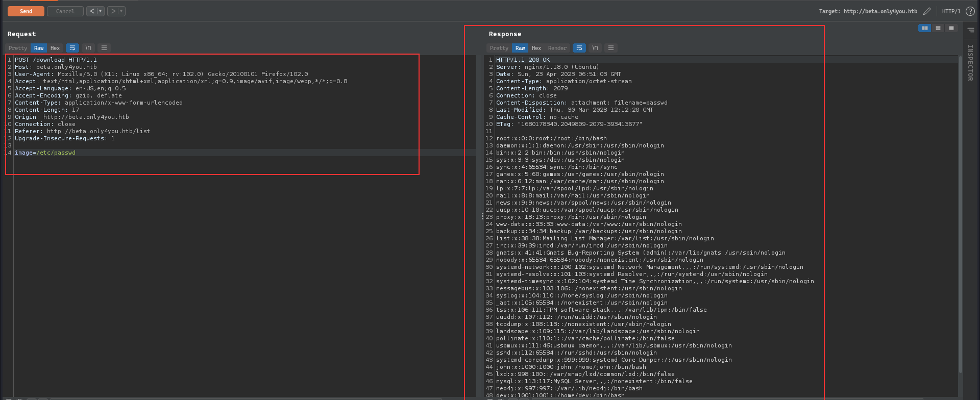The image size is (980, 400).
Task: Go forward to the next request in history
Action: [x=113, y=11]
